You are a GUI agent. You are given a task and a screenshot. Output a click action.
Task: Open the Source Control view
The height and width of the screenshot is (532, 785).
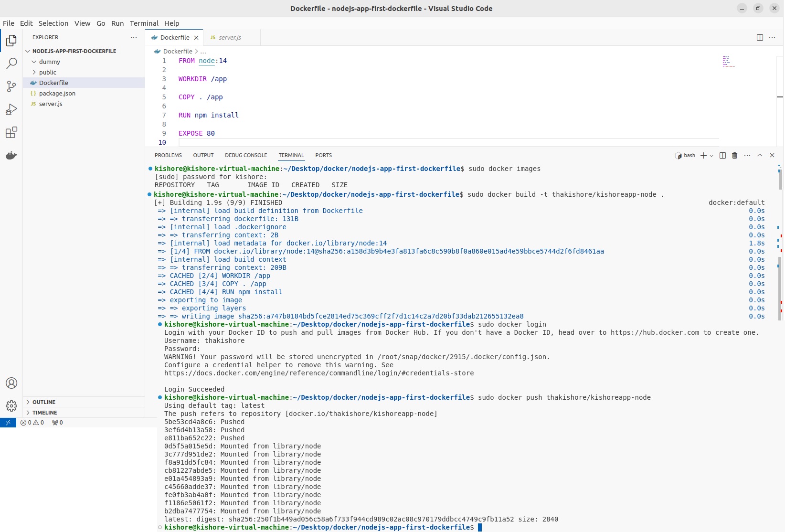click(x=11, y=86)
